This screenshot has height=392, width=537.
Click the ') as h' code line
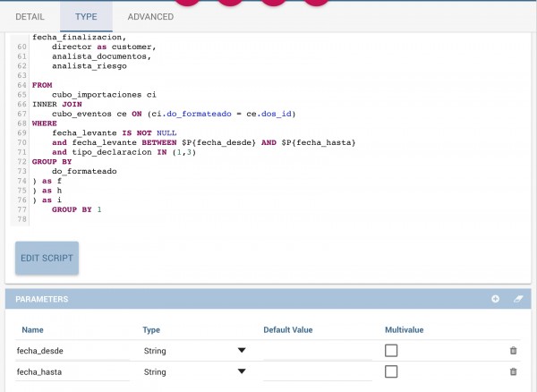pos(47,191)
